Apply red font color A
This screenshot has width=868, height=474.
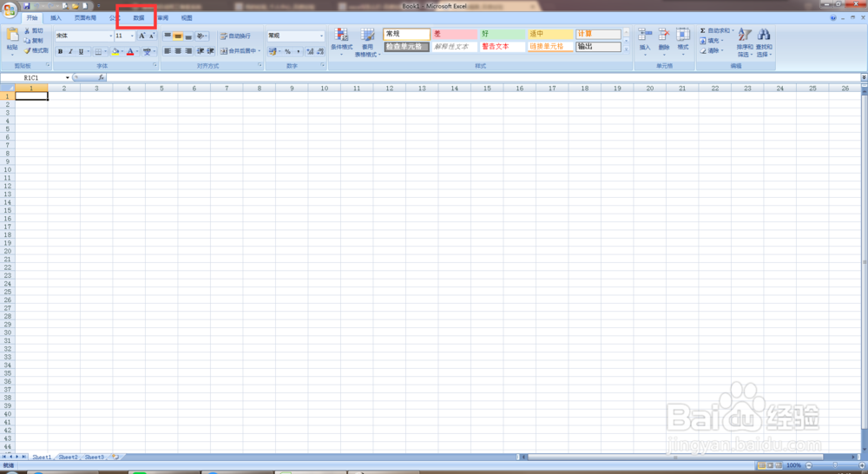131,51
